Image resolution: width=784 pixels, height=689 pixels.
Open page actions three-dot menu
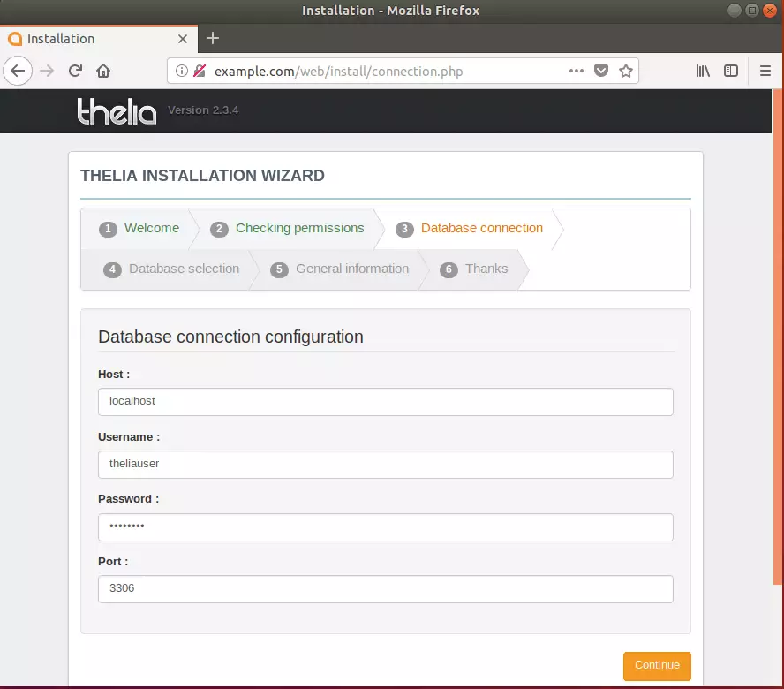click(x=577, y=71)
